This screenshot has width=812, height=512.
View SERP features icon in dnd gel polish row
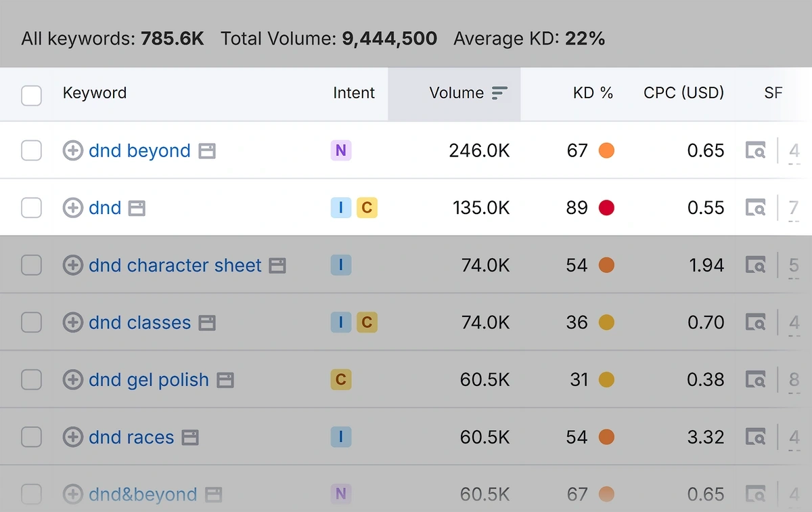[756, 380]
